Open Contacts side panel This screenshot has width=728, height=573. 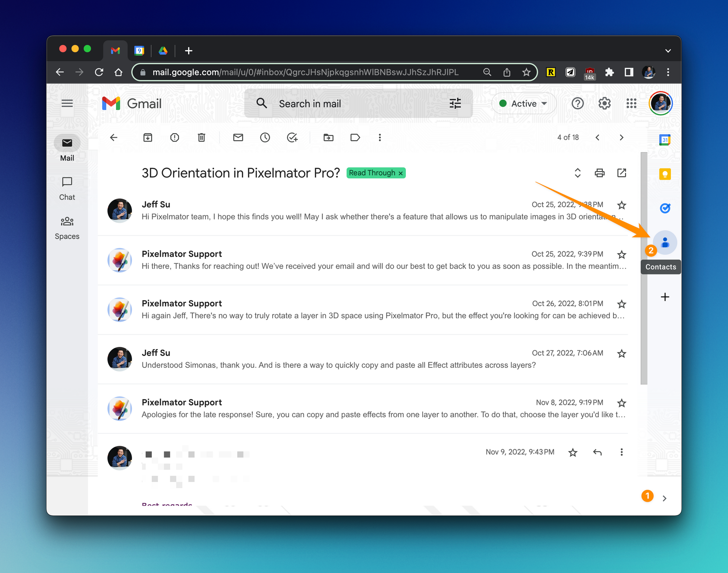(x=665, y=242)
